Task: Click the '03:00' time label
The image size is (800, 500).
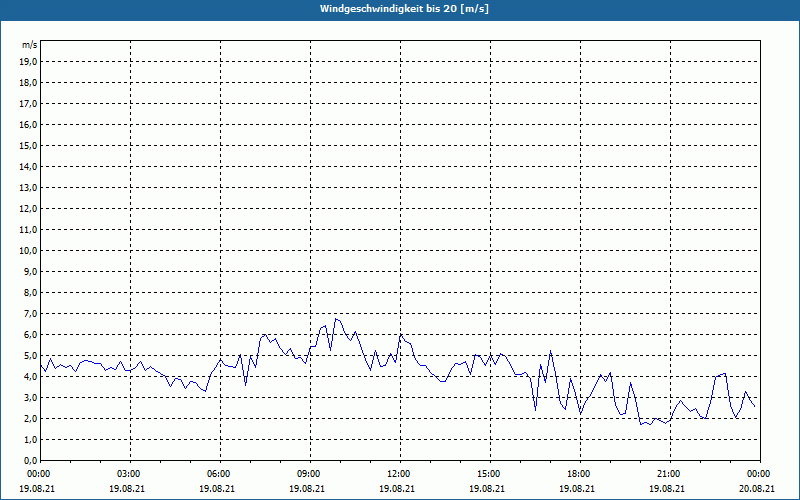Action: coord(131,474)
